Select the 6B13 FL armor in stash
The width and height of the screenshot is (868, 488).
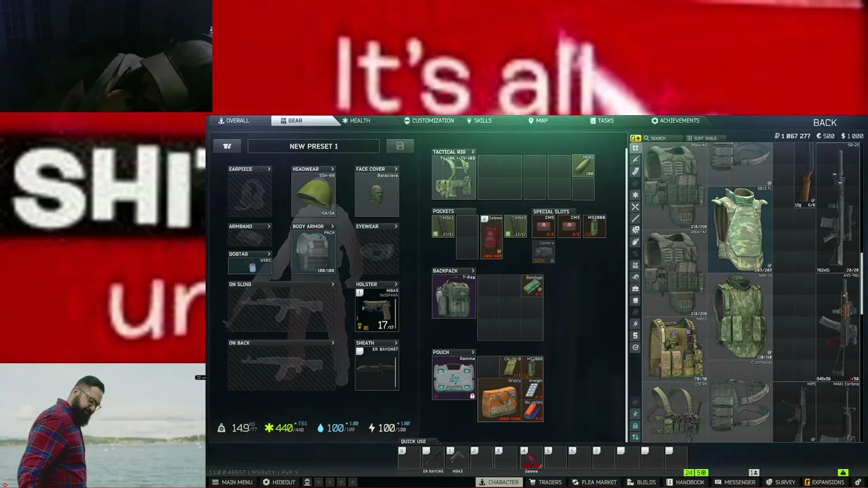tap(741, 229)
